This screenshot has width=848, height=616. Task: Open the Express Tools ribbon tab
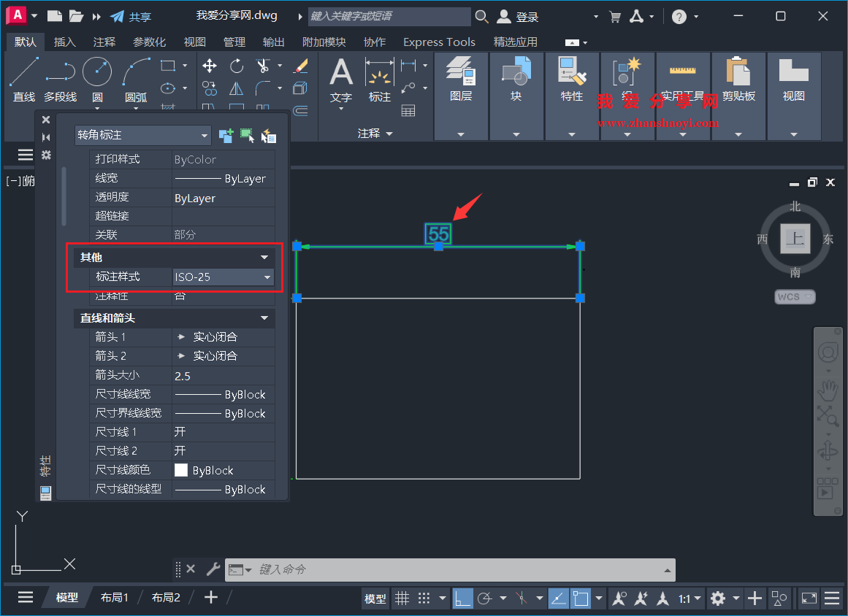[439, 42]
